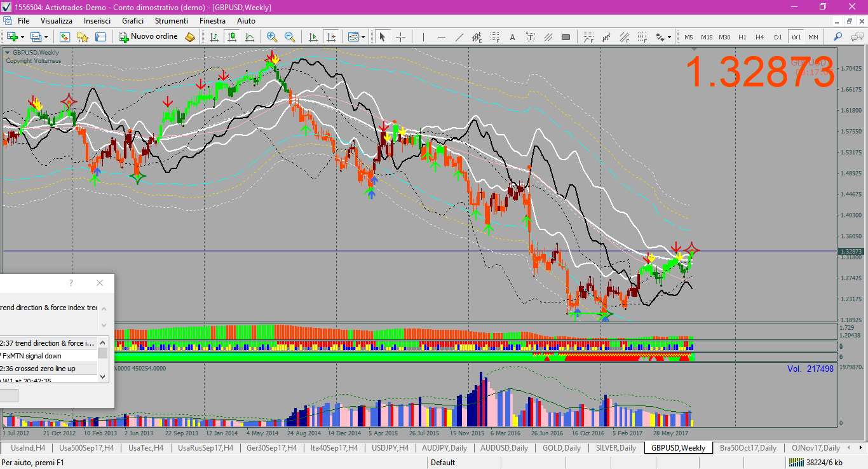The image size is (868, 469).
Task: Open the arrows and shapes icon
Action: (x=660, y=37)
